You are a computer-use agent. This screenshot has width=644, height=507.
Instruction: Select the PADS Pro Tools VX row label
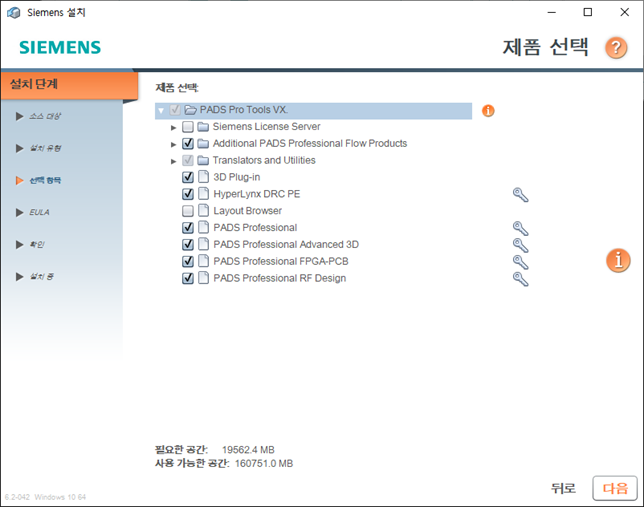point(244,110)
